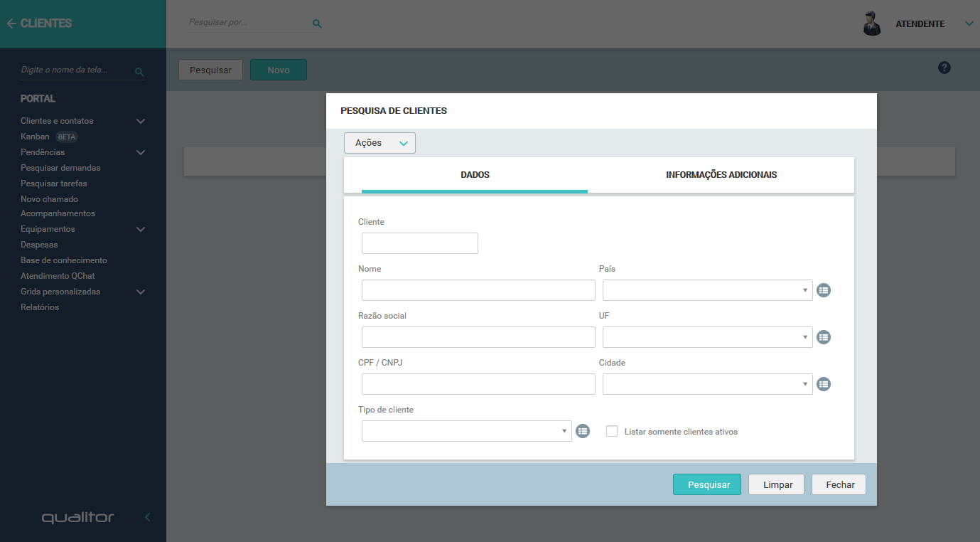Focus the Pesquisar por search field

pyautogui.click(x=249, y=23)
